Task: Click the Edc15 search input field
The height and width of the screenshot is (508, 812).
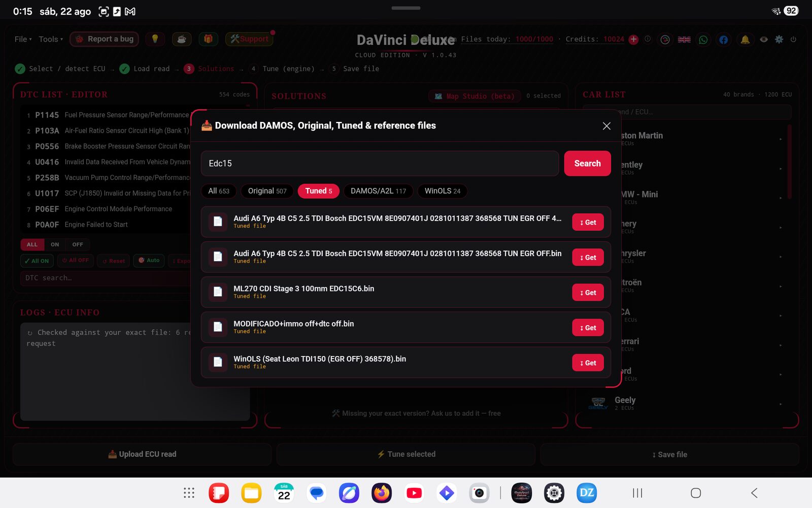Action: point(380,164)
